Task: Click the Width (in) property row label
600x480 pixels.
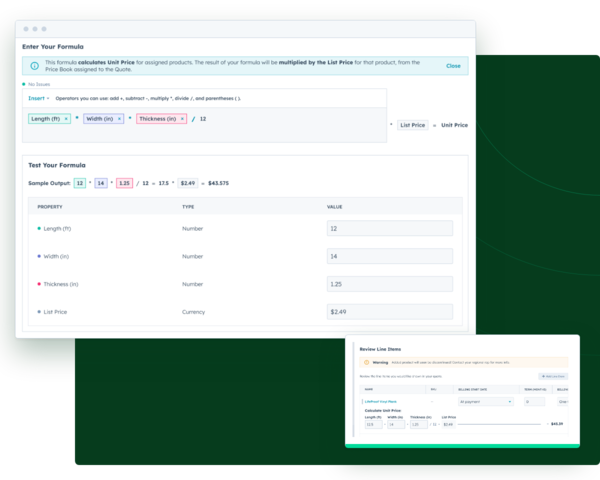Action: pyautogui.click(x=56, y=256)
